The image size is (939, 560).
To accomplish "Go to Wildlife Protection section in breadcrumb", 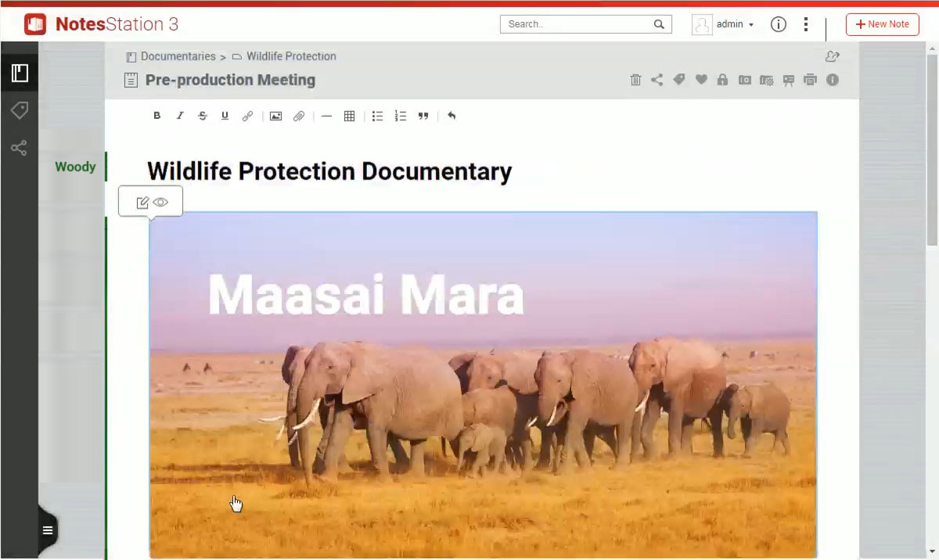I will click(290, 56).
